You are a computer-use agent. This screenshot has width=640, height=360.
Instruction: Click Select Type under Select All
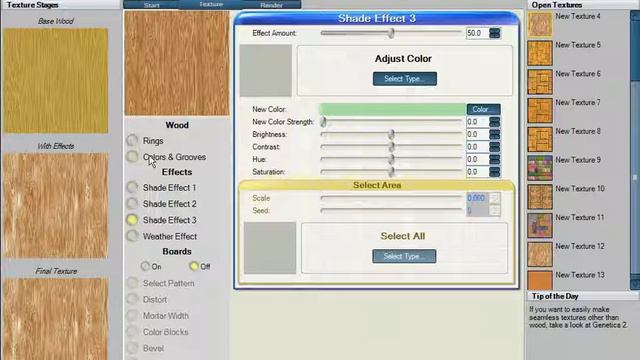[404, 256]
